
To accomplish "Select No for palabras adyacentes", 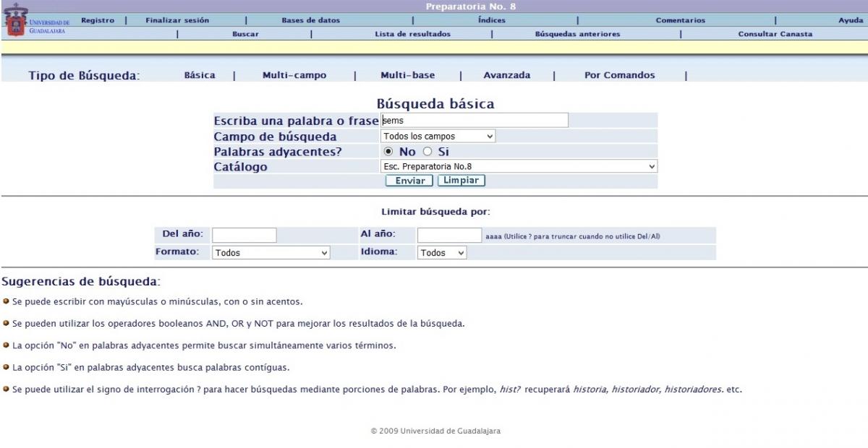I will pyautogui.click(x=388, y=152).
